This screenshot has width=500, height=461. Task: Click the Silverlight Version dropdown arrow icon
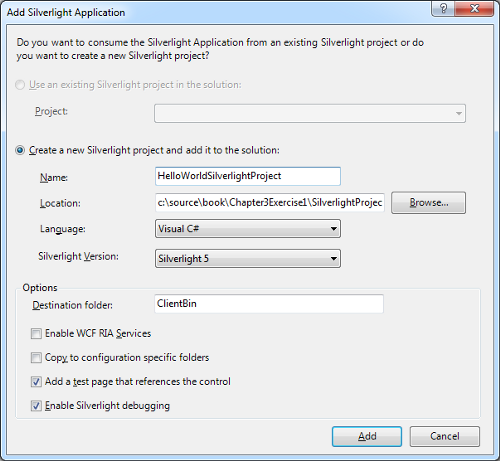point(333,259)
